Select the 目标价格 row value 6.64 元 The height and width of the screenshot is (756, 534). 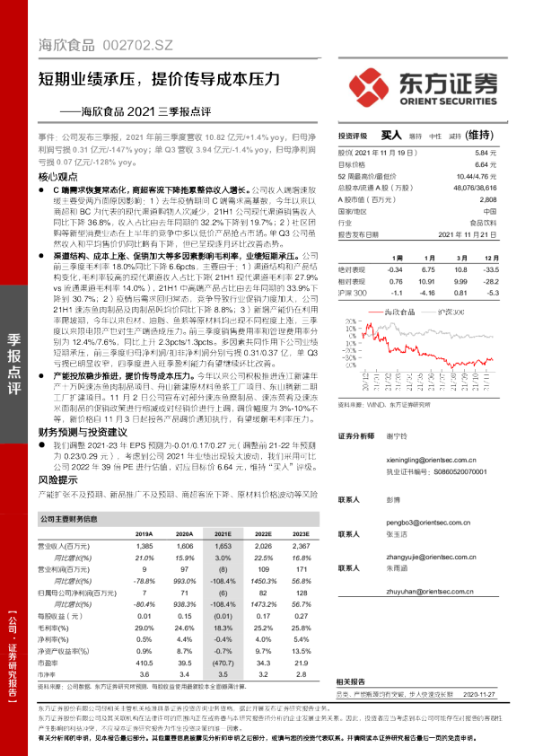click(x=486, y=164)
